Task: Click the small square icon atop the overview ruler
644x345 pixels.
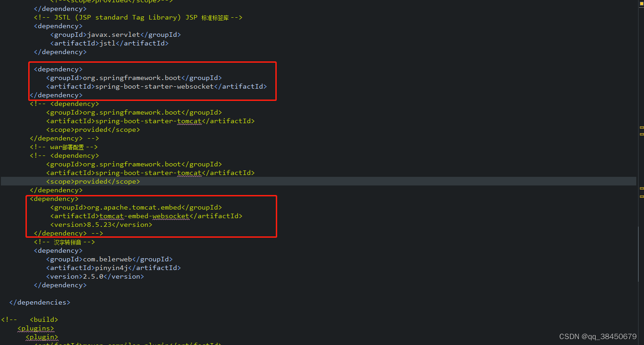Action: 641,4
